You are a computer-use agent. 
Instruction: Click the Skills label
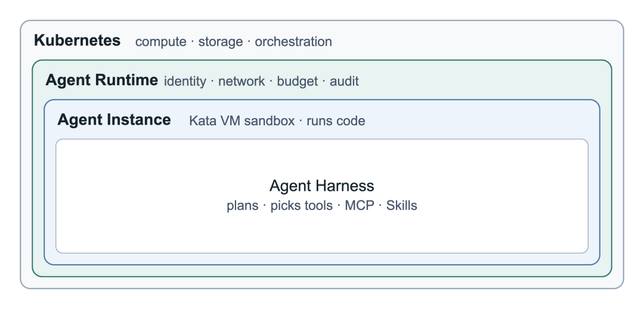402,205
